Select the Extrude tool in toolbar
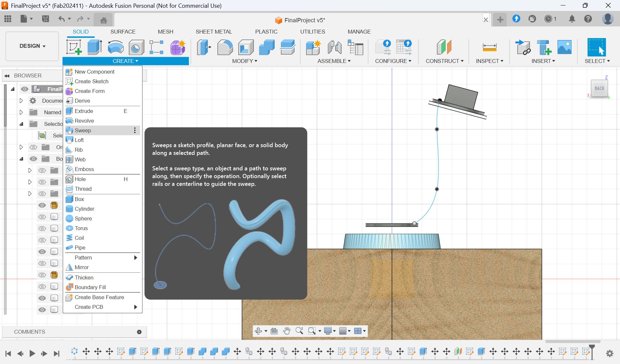Image resolution: width=620 pixels, height=364 pixels. pos(95,47)
